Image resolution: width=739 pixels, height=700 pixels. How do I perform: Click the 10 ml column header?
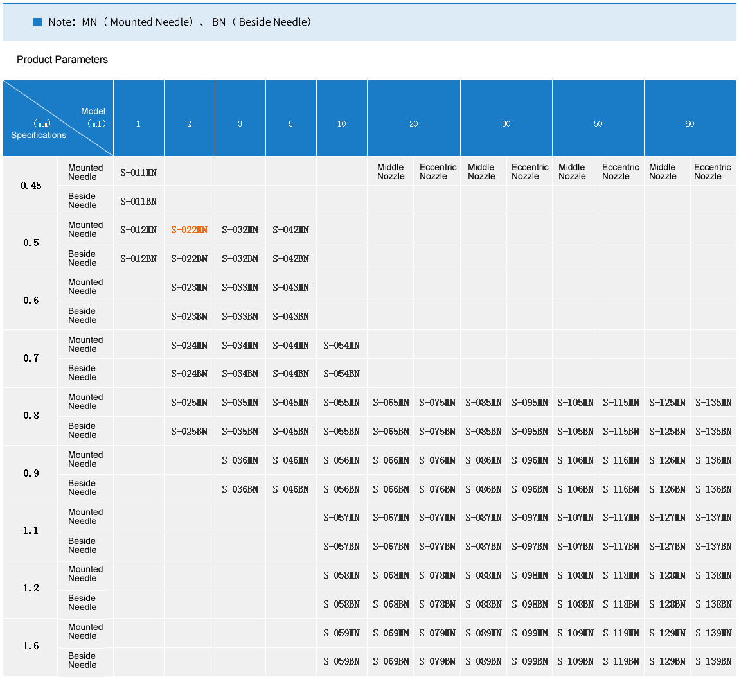(341, 124)
